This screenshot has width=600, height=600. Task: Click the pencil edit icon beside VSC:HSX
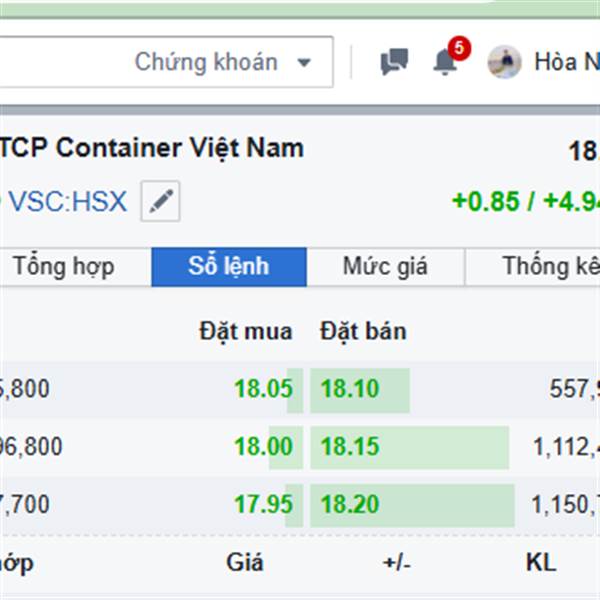coord(160,201)
